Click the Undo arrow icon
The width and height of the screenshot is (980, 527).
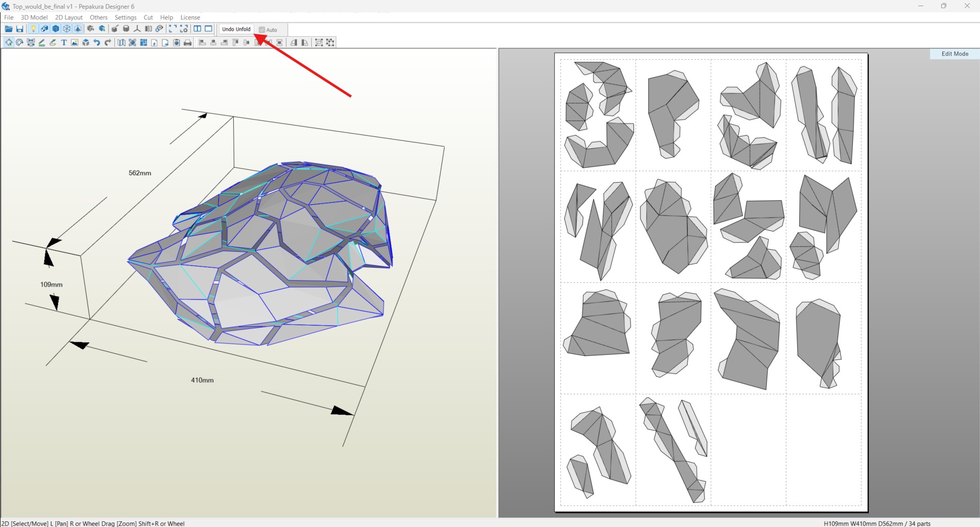point(96,42)
